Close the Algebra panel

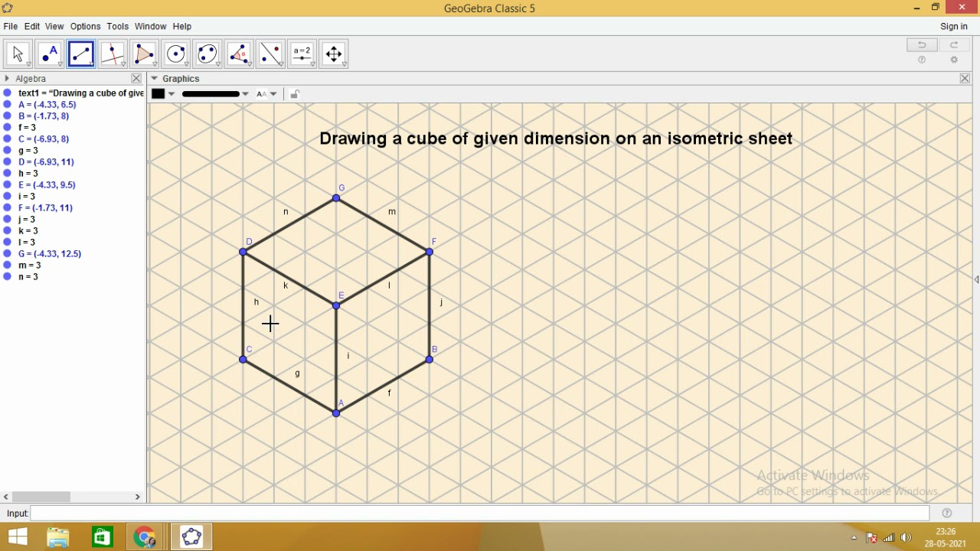(x=136, y=78)
